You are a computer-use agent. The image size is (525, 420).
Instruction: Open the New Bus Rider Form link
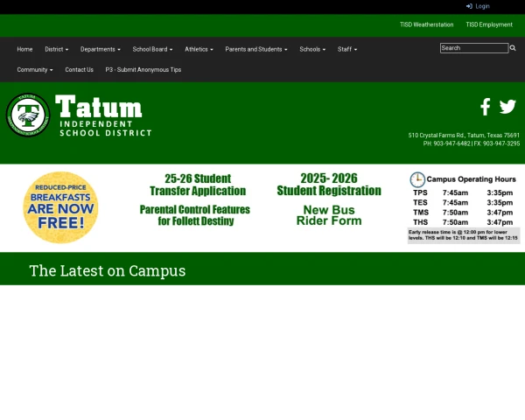click(329, 215)
